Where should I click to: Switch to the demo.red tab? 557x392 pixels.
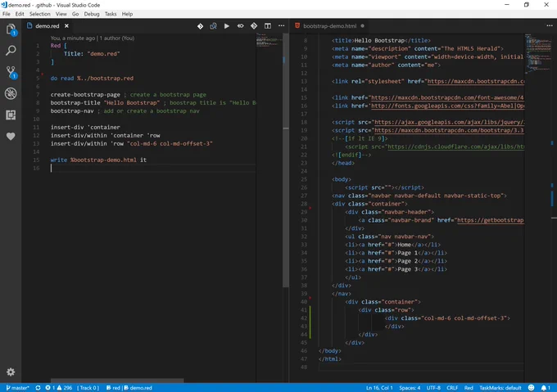[48, 26]
